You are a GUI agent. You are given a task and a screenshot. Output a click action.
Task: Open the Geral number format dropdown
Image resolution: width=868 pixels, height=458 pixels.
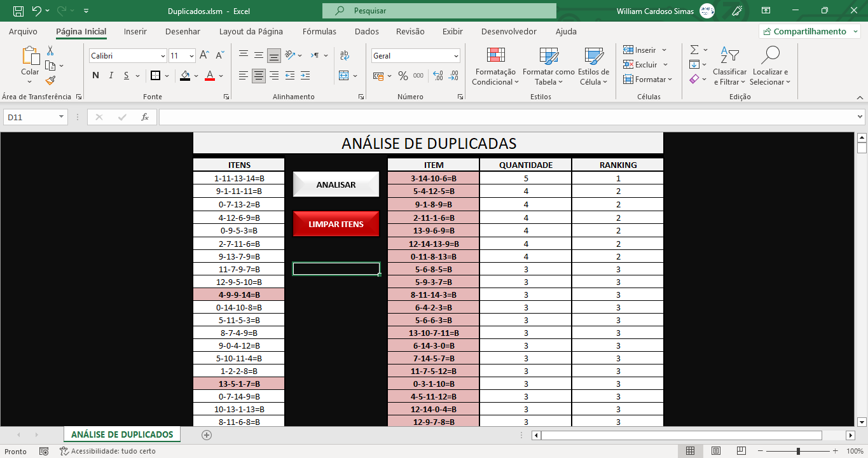[456, 56]
